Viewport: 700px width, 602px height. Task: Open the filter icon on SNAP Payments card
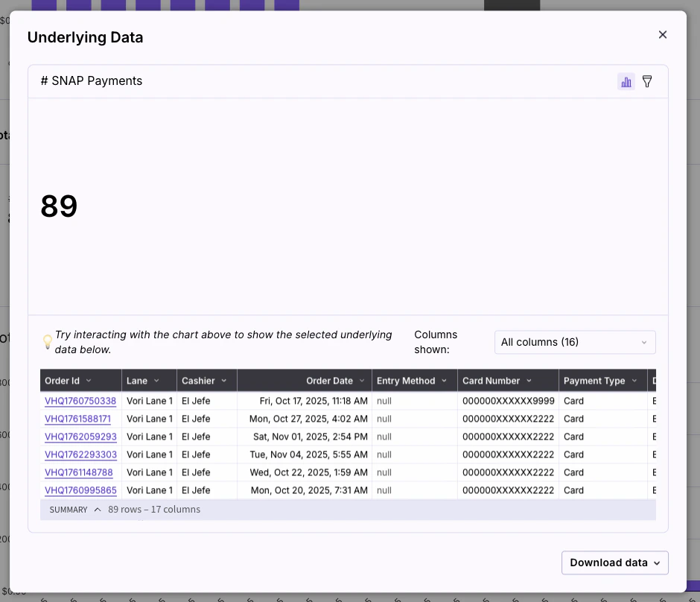pos(647,81)
